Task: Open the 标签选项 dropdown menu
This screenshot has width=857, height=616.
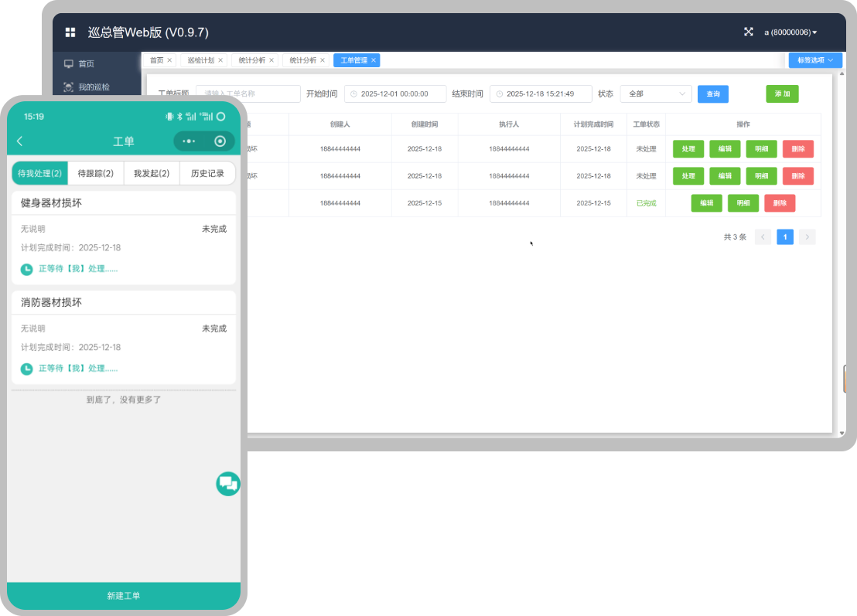Action: point(815,60)
